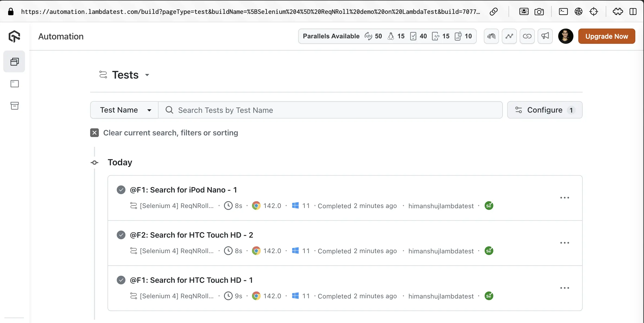Take browser screenshot with camera icon

(539, 12)
